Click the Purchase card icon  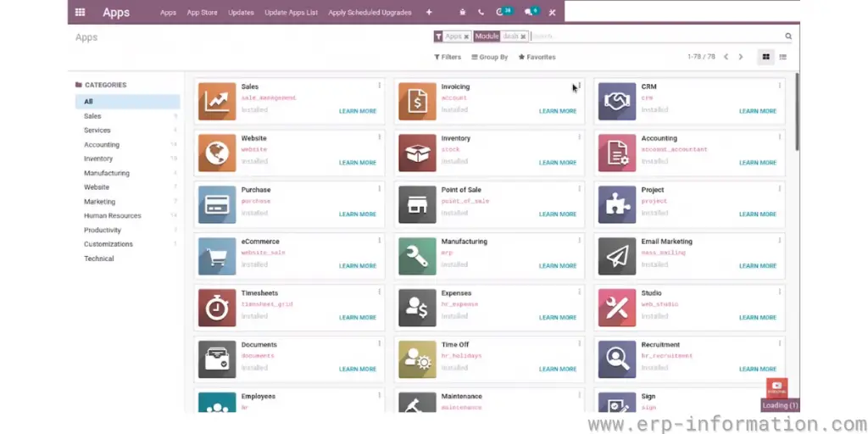coord(217,204)
